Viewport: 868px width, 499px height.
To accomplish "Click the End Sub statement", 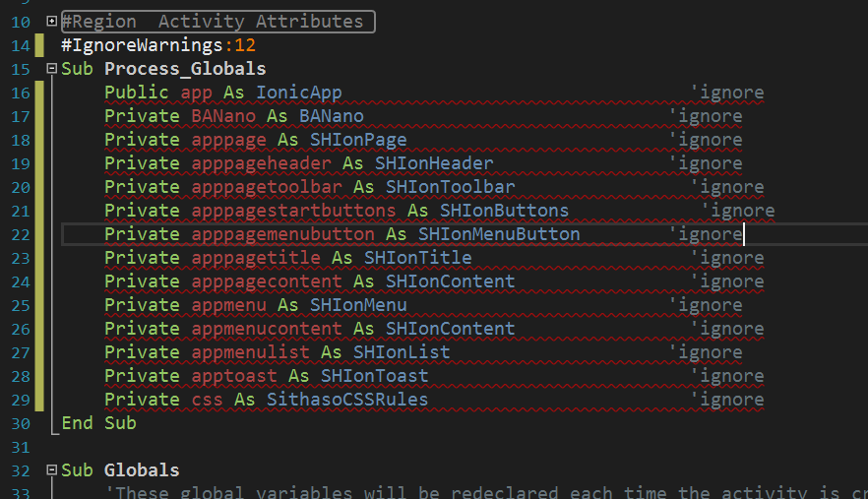I will click(98, 423).
